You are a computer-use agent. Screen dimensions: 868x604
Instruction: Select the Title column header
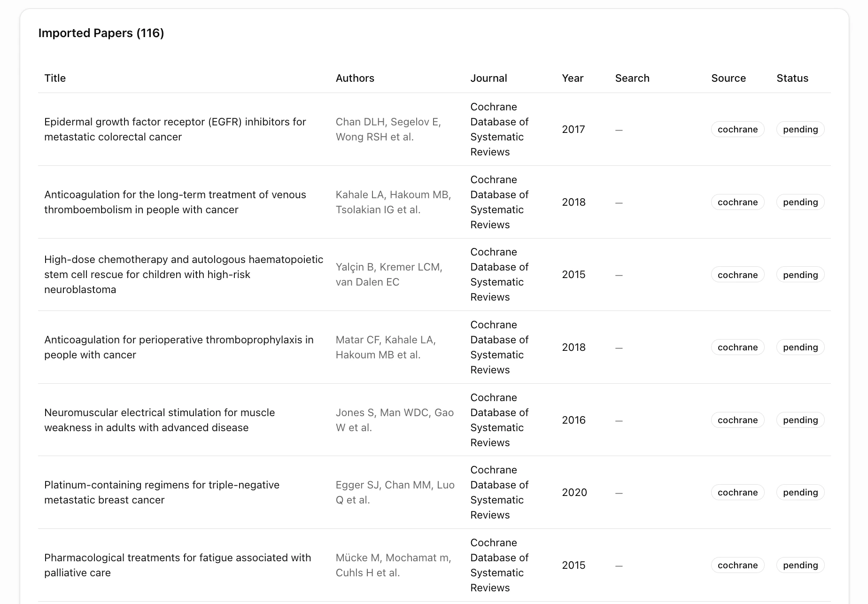point(55,78)
